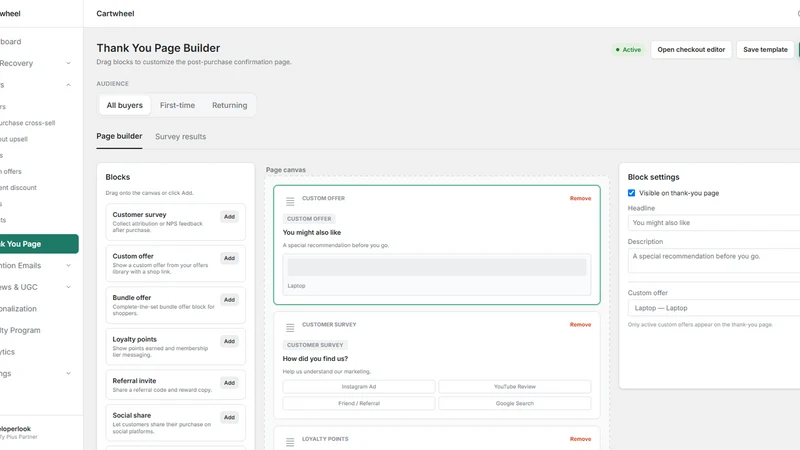The height and width of the screenshot is (450, 800).
Task: Add the Custom offer block
Action: tap(230, 258)
